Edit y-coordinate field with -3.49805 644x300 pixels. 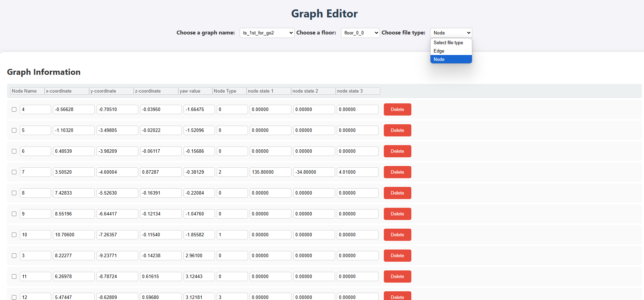(117, 130)
